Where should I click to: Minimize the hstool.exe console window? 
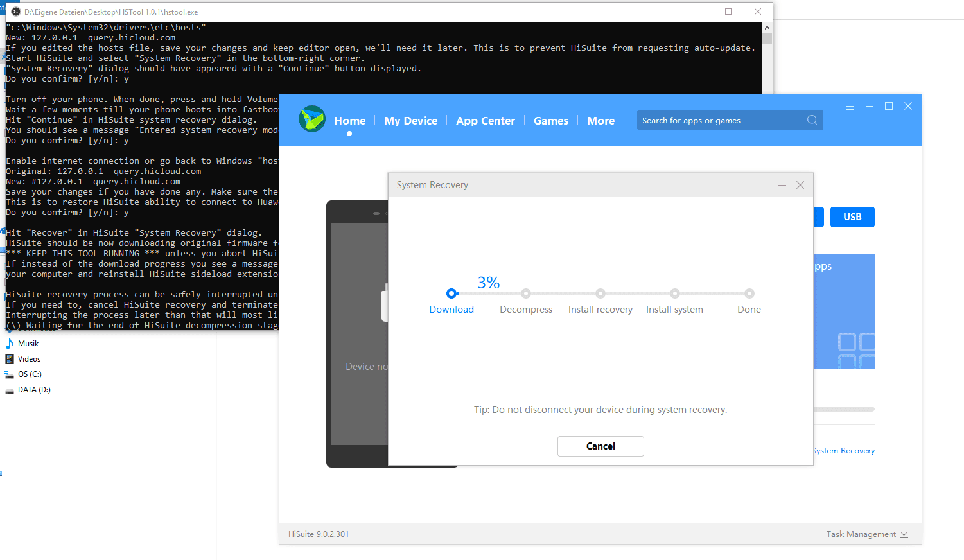click(x=699, y=12)
